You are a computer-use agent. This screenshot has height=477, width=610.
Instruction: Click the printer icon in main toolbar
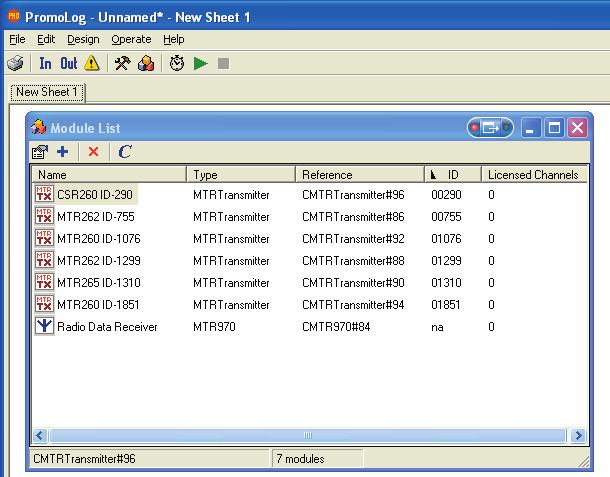click(x=15, y=63)
